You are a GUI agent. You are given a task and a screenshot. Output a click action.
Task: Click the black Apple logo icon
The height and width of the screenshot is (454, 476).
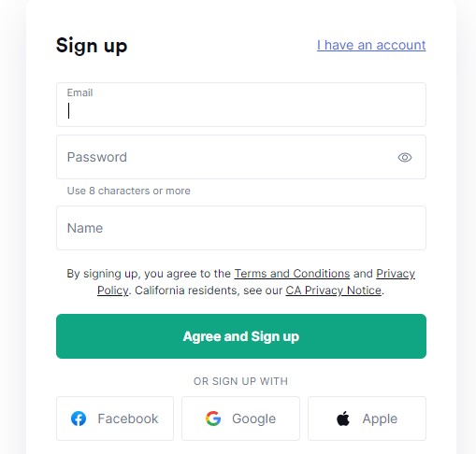pos(343,418)
